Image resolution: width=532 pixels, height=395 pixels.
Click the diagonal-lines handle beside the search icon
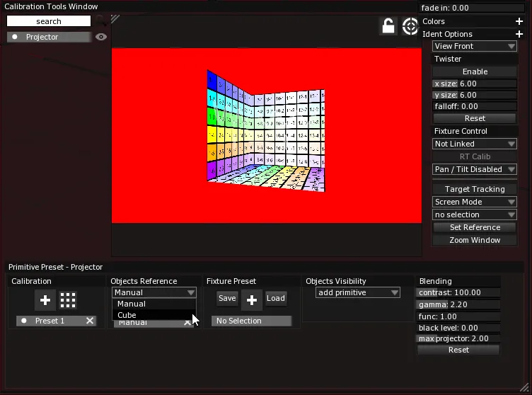point(115,18)
